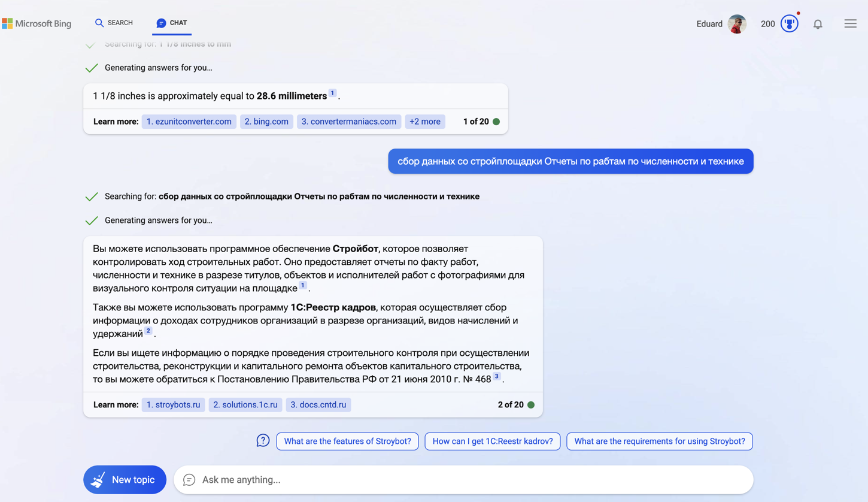Open the stroybots.ru source link
The height and width of the screenshot is (502, 868).
pos(174,405)
